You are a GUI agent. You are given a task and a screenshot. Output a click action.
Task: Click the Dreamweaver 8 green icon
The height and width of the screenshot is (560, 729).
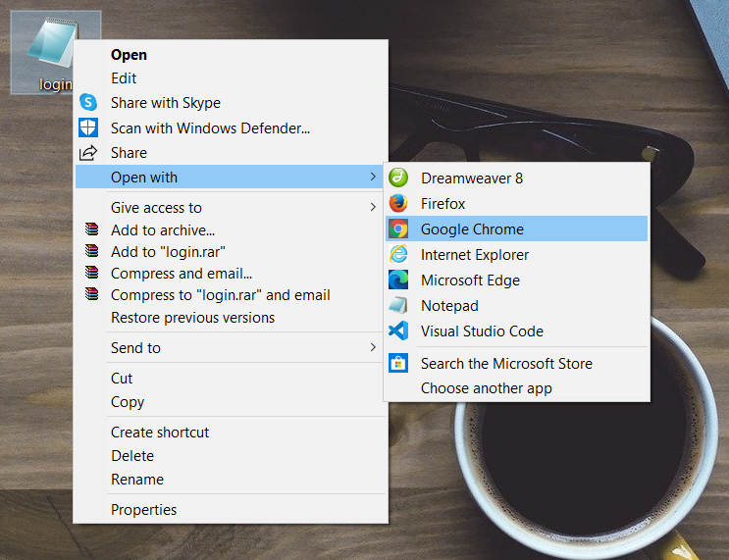(x=398, y=178)
